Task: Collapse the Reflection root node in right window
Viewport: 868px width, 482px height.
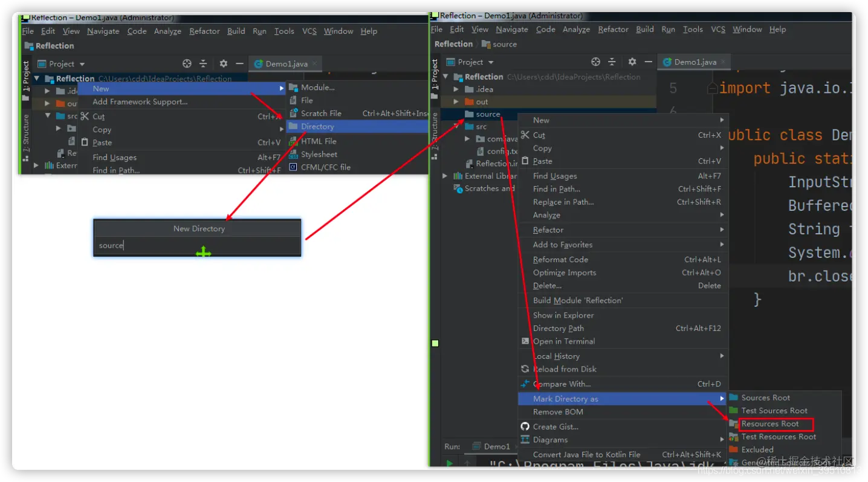Action: (446, 77)
